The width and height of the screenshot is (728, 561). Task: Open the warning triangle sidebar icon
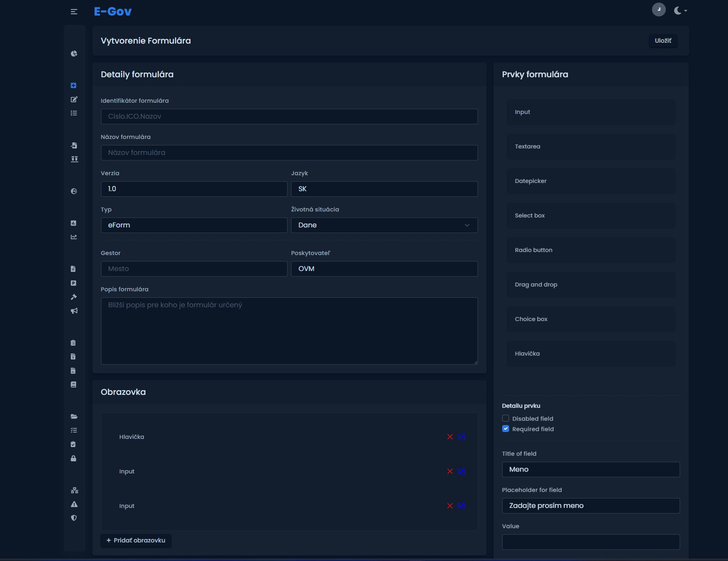74,504
